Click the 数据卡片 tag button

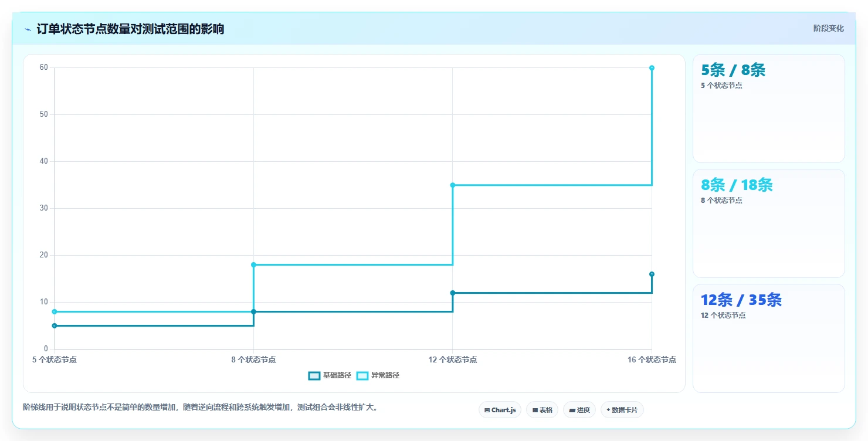tap(622, 410)
